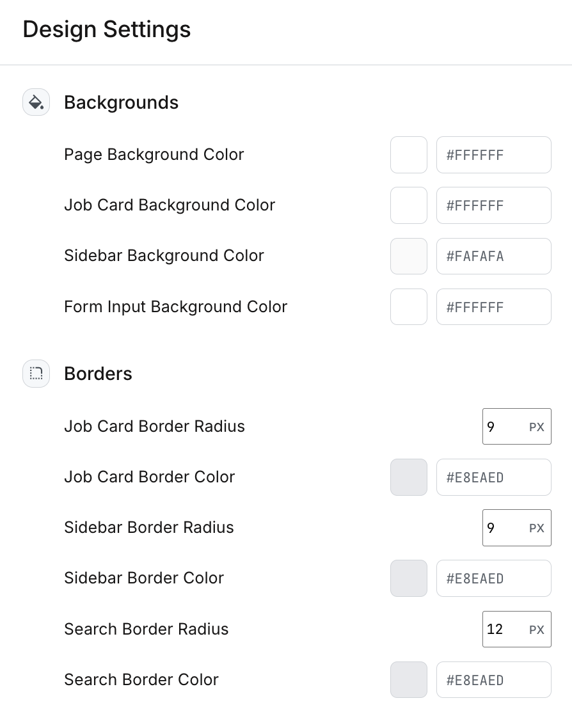
Task: Focus Job Card Border Color hex input
Action: tap(493, 477)
